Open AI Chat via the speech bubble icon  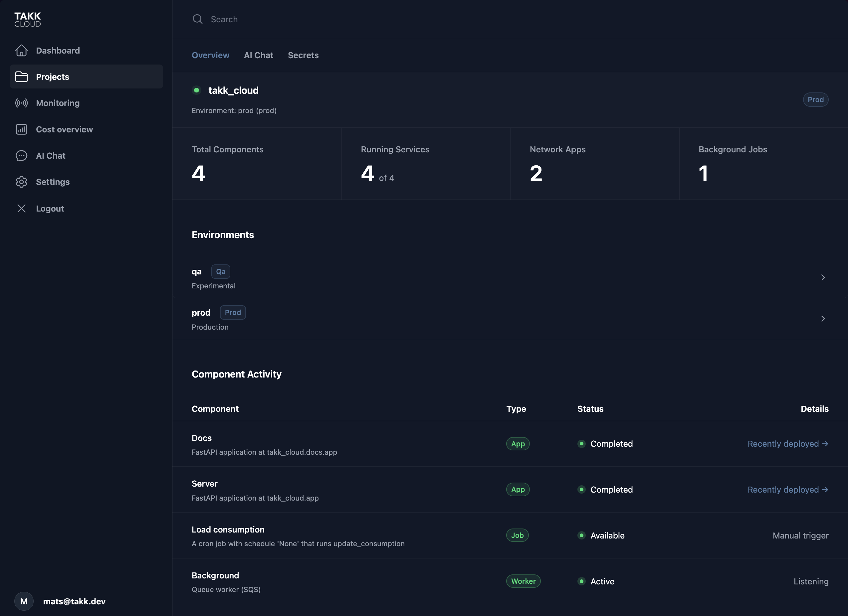click(x=21, y=155)
